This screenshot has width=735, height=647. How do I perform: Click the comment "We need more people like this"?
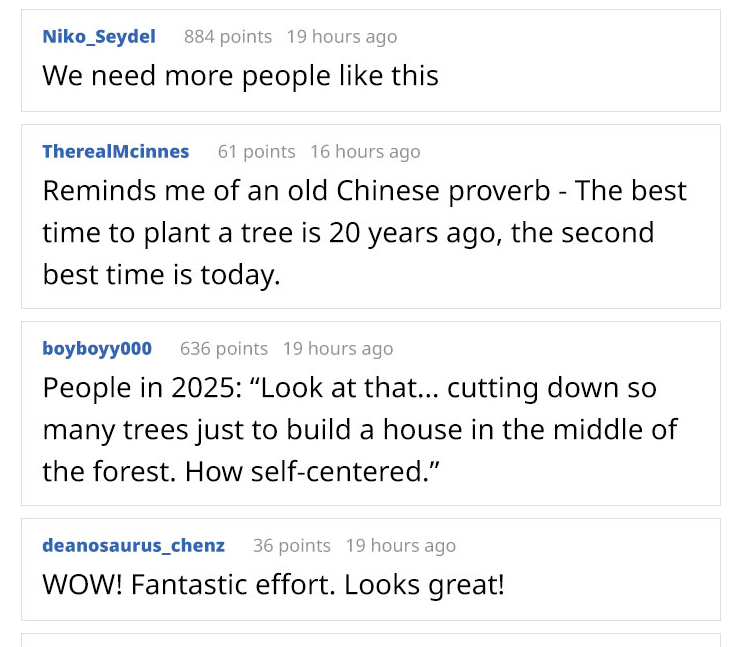tap(240, 75)
